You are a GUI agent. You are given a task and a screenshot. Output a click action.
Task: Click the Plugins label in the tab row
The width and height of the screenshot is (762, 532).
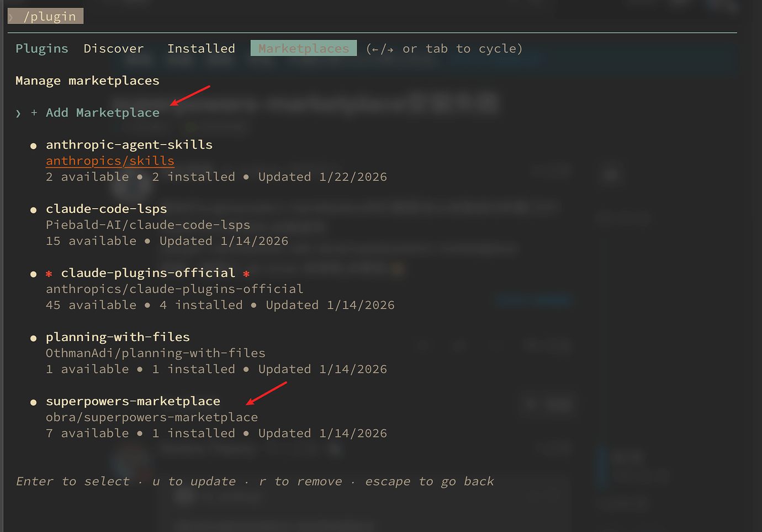pyautogui.click(x=42, y=49)
